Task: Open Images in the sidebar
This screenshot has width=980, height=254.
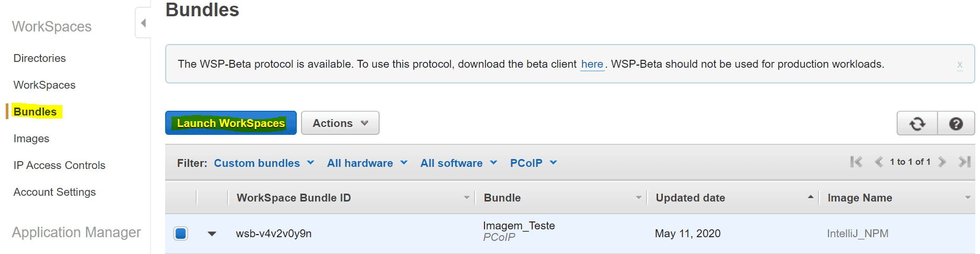Action: (31, 139)
